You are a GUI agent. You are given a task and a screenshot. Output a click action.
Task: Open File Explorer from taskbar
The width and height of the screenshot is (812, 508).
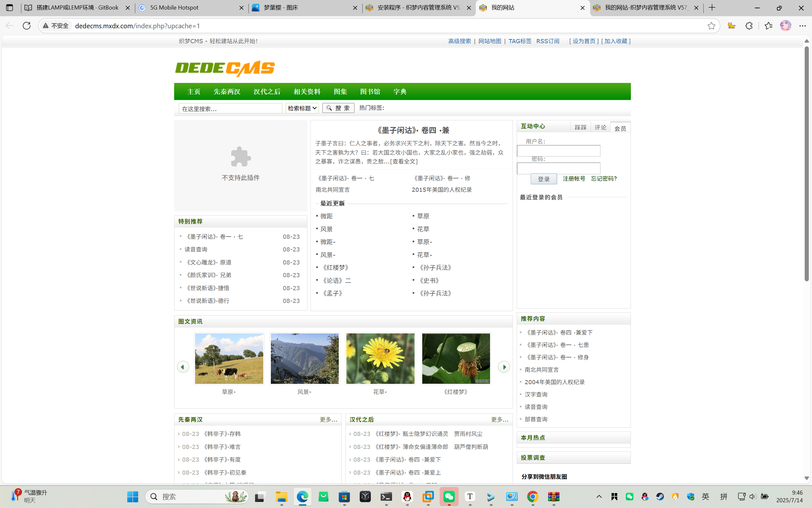tap(282, 497)
